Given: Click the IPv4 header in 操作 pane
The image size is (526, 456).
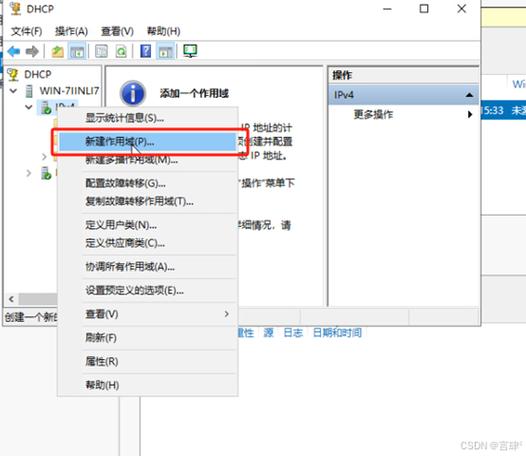Looking at the screenshot, I should click(404, 95).
